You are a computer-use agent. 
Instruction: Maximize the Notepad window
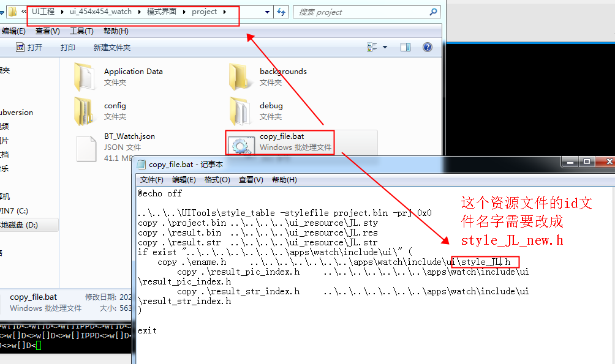587,162
